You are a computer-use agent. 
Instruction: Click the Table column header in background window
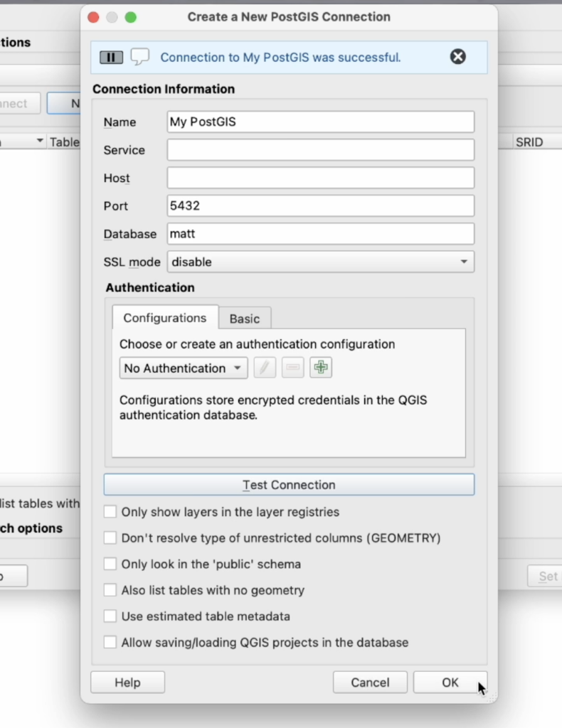pyautogui.click(x=65, y=142)
